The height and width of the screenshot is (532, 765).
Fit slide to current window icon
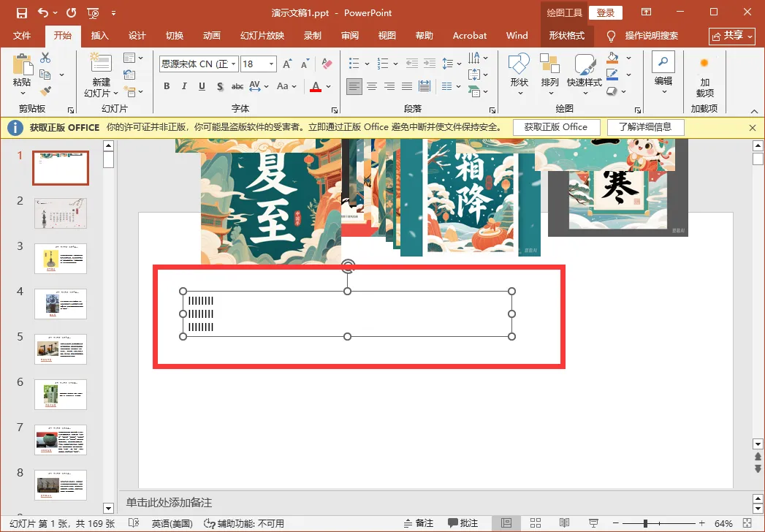(x=747, y=523)
